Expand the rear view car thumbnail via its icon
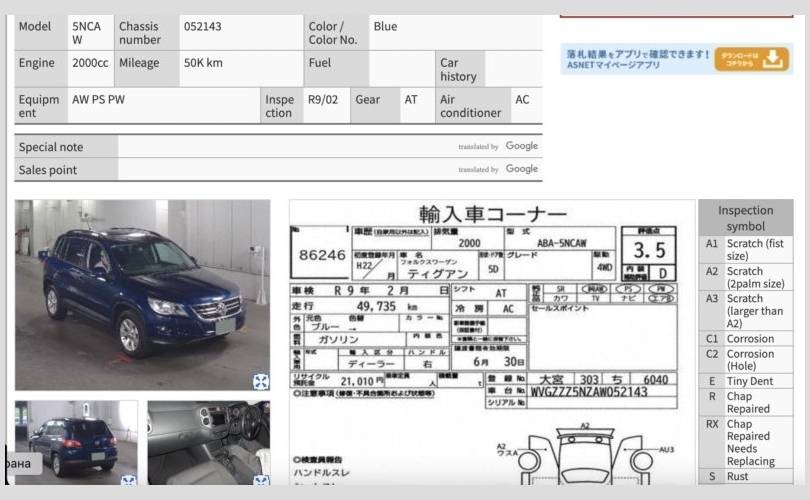Image resolution: width=810 pixels, height=500 pixels. [128, 481]
